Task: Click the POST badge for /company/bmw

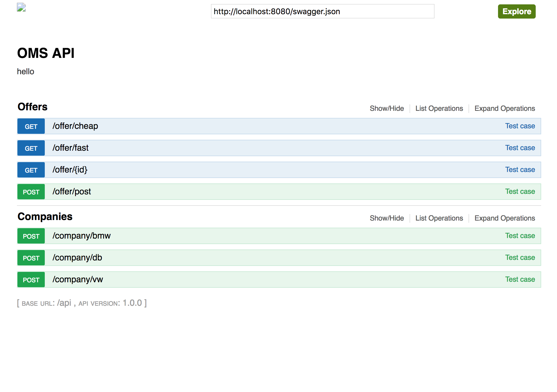Action: tap(31, 236)
